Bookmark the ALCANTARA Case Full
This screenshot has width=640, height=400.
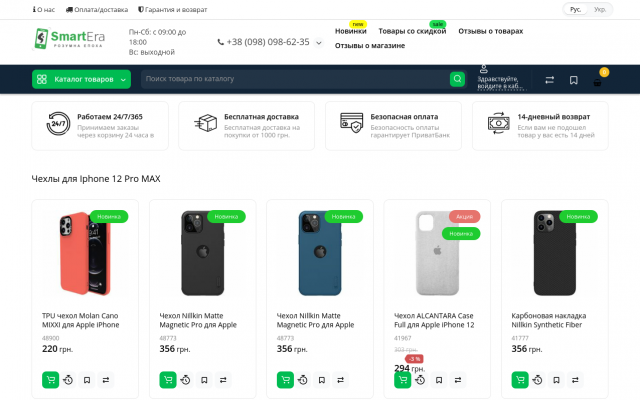pos(439,380)
